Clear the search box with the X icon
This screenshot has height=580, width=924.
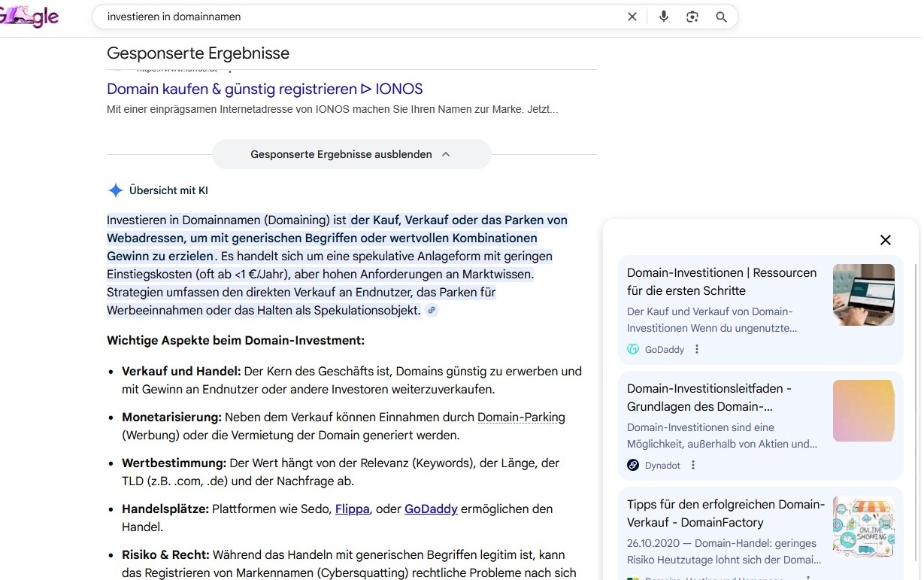coord(632,16)
